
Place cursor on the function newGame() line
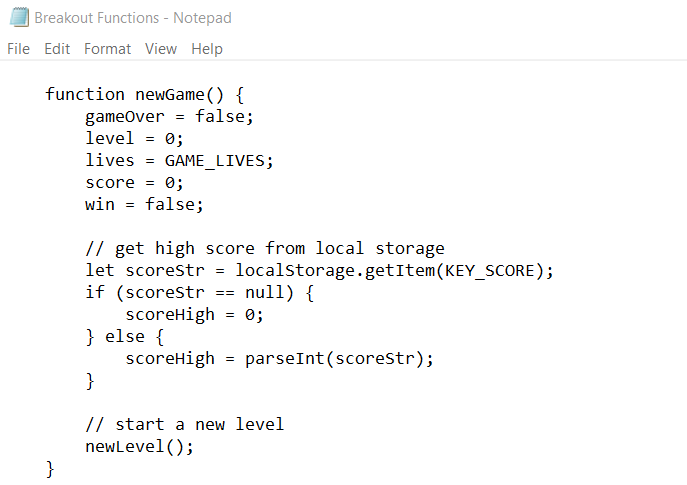(x=144, y=94)
